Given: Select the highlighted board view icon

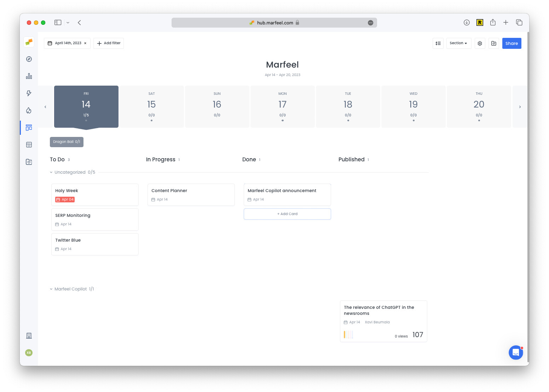Looking at the screenshot, I should (x=29, y=128).
